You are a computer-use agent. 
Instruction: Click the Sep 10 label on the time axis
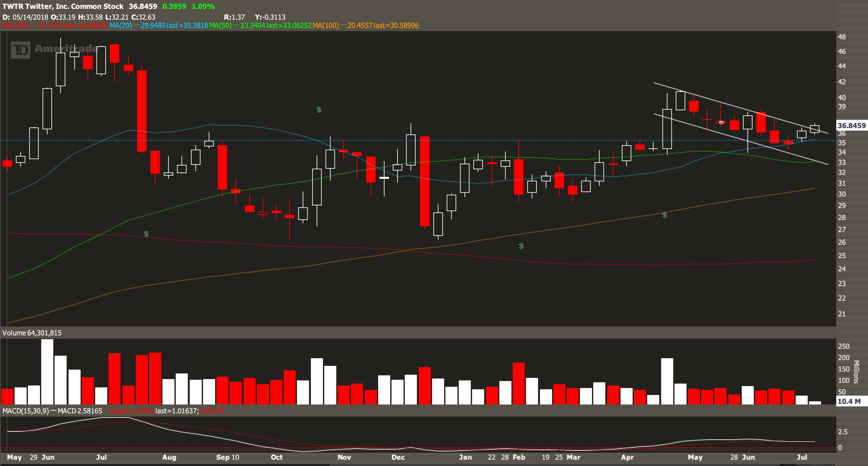[227, 457]
